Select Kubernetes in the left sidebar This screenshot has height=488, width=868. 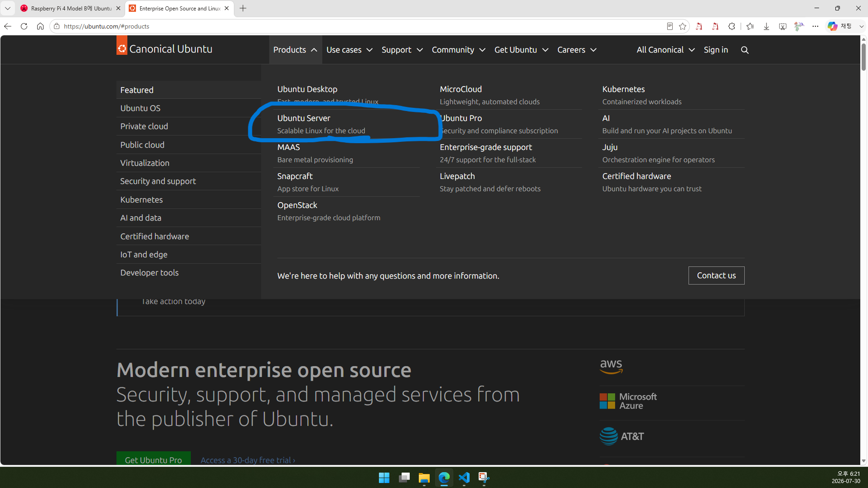point(189,199)
